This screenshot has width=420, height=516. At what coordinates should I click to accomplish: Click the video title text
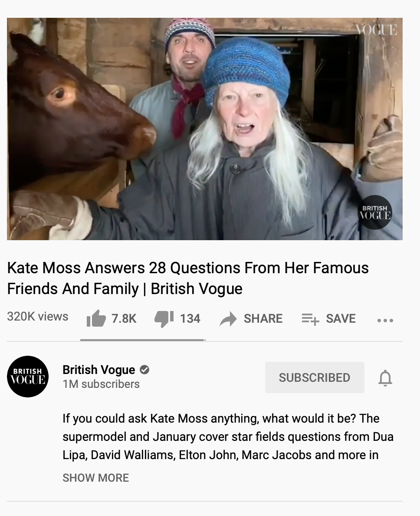pyautogui.click(x=187, y=278)
